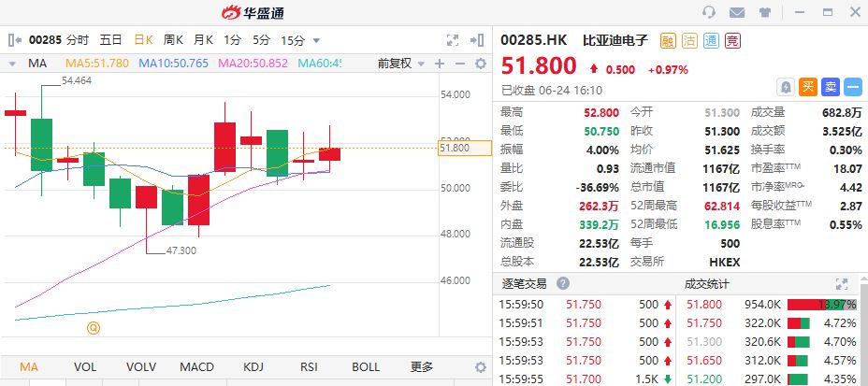This screenshot has width=868, height=386.
Task: Contact customer service via the headset icon
Action: [709, 12]
